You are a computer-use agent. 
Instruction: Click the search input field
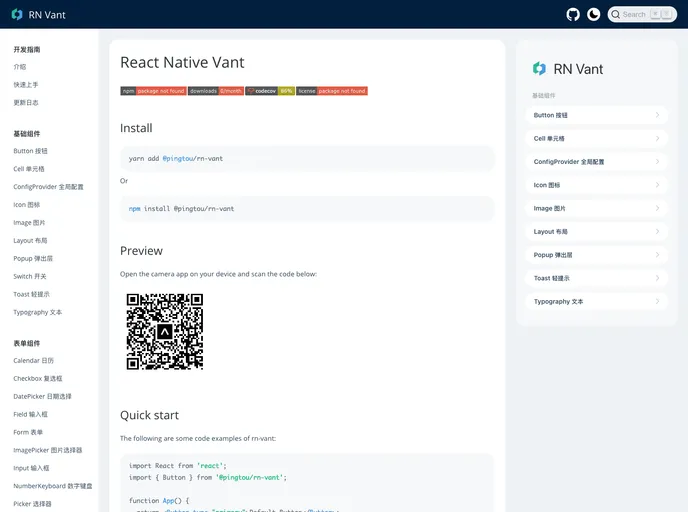[x=641, y=14]
